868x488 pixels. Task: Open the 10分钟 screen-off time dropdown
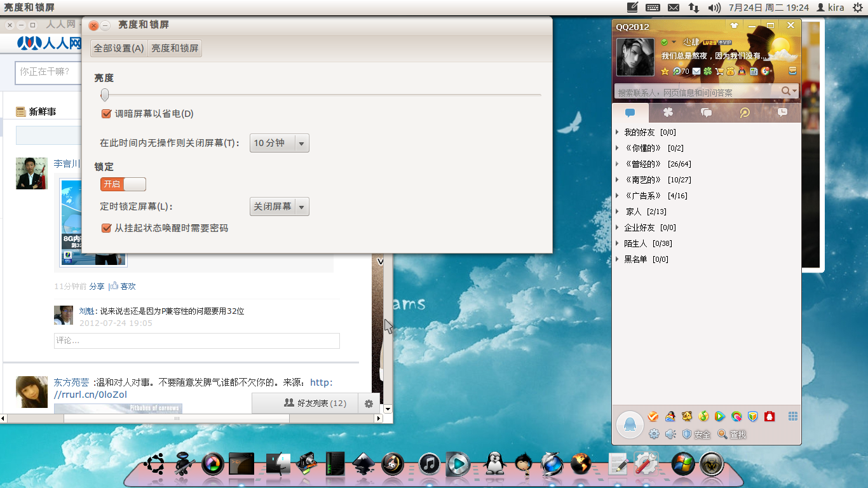tap(280, 143)
